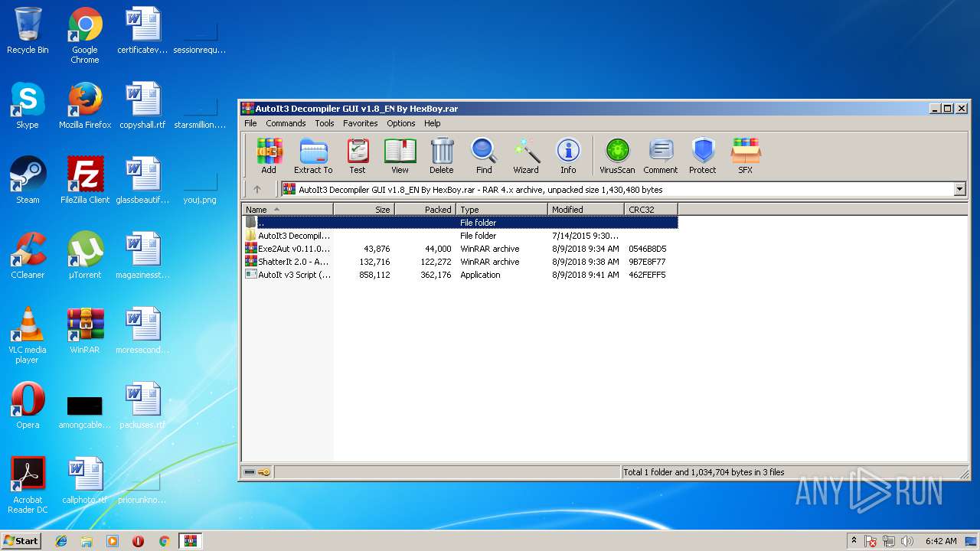
Task: Click the volume speaker tray icon
Action: [x=907, y=541]
